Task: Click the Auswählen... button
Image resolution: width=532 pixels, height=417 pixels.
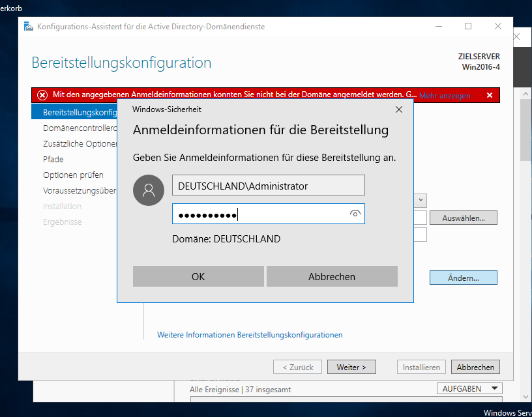Action: 463,218
